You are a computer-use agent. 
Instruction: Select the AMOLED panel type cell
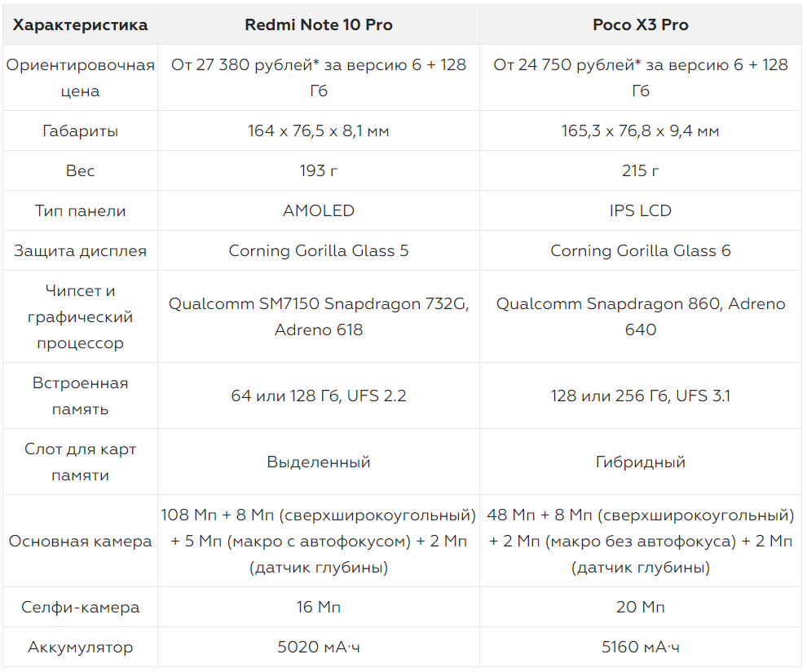(319, 210)
